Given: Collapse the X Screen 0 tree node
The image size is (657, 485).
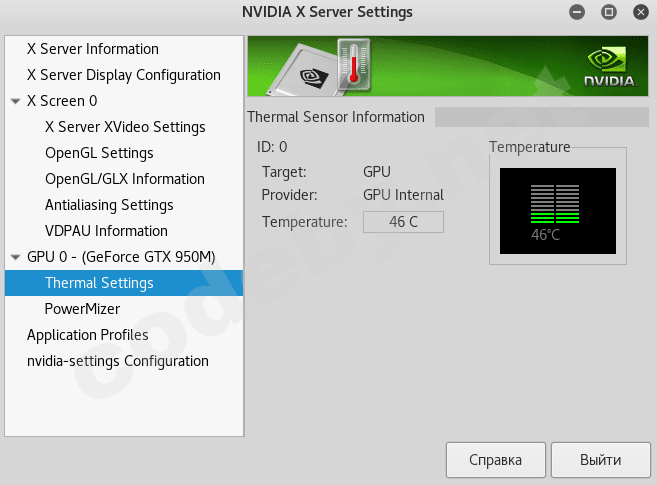Looking at the screenshot, I should point(15,101).
